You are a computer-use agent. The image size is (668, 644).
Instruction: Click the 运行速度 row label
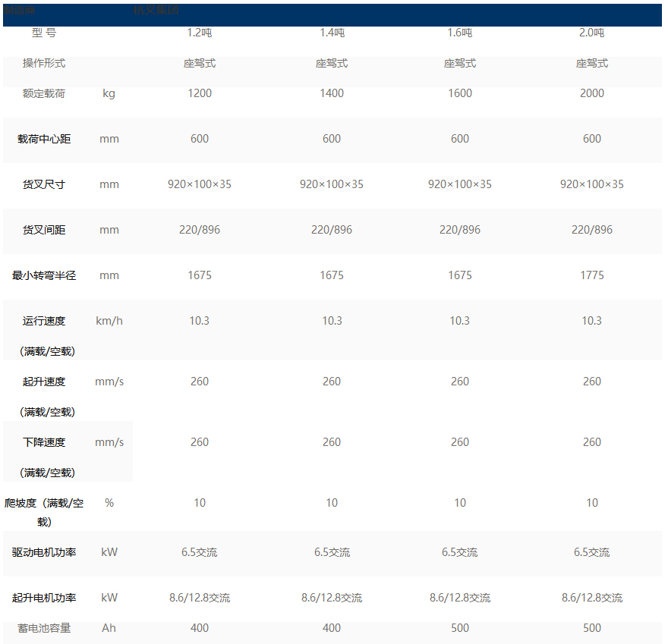(44, 322)
